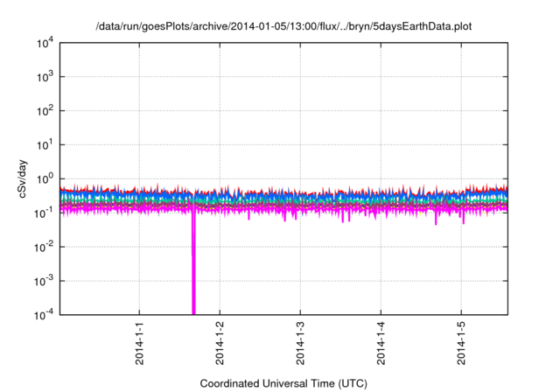Click the 10^-4 y-axis tick label
This screenshot has width=560, height=392.
click(x=45, y=315)
